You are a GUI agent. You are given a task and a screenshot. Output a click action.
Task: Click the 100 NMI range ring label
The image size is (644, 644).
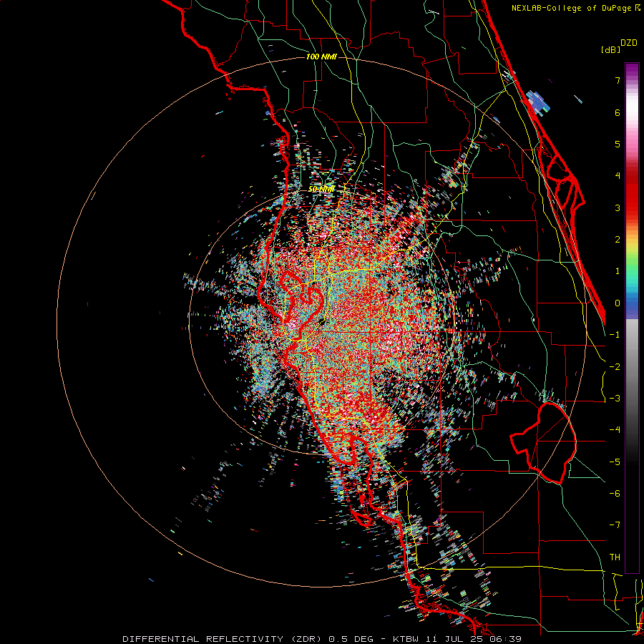click(x=321, y=57)
